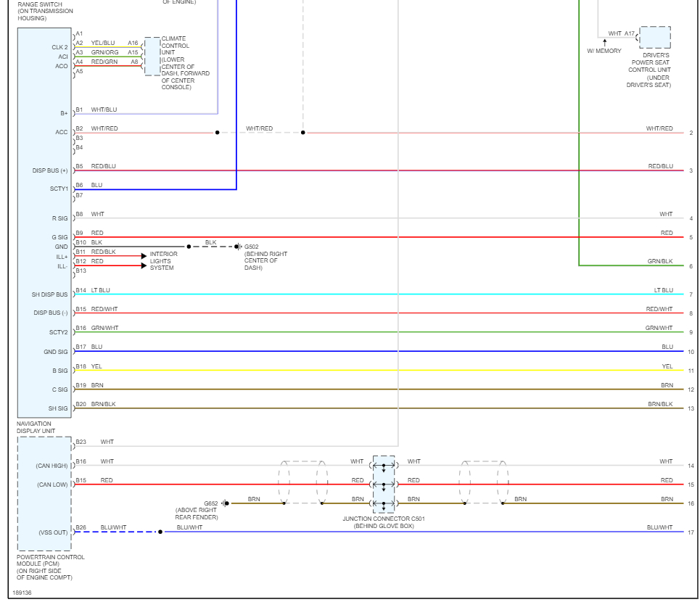Click the DISP BUS (+) terminal label
700x610 pixels.
[50, 170]
